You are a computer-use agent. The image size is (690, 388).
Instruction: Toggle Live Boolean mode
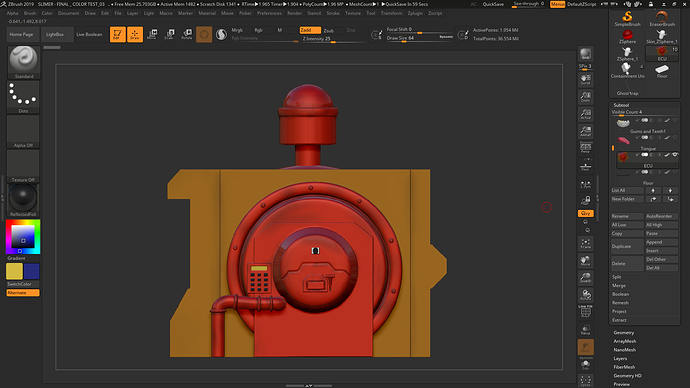[x=89, y=34]
